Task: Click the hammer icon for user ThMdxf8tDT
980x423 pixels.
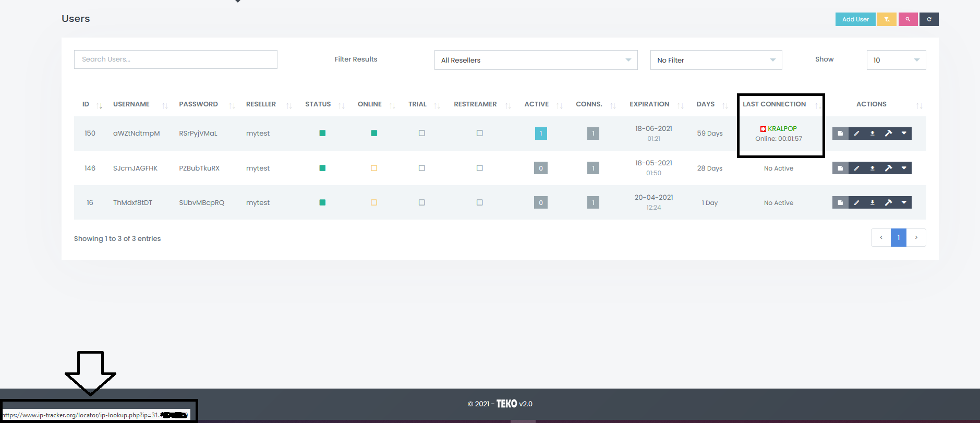Action: click(888, 202)
